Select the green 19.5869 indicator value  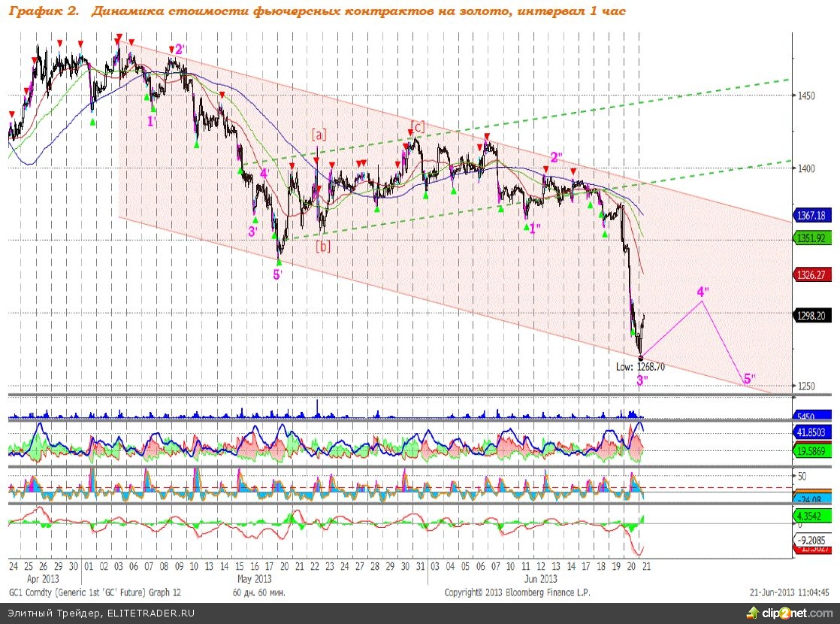pos(811,450)
